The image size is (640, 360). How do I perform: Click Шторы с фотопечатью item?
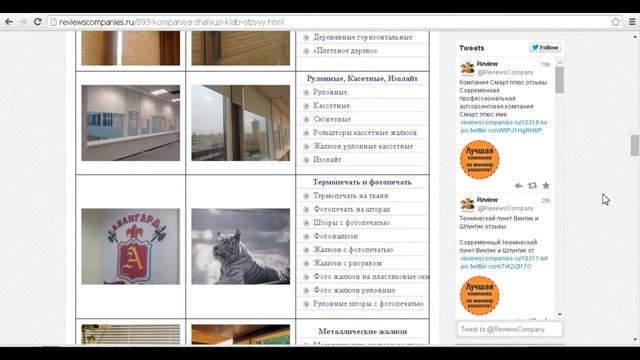tap(351, 222)
